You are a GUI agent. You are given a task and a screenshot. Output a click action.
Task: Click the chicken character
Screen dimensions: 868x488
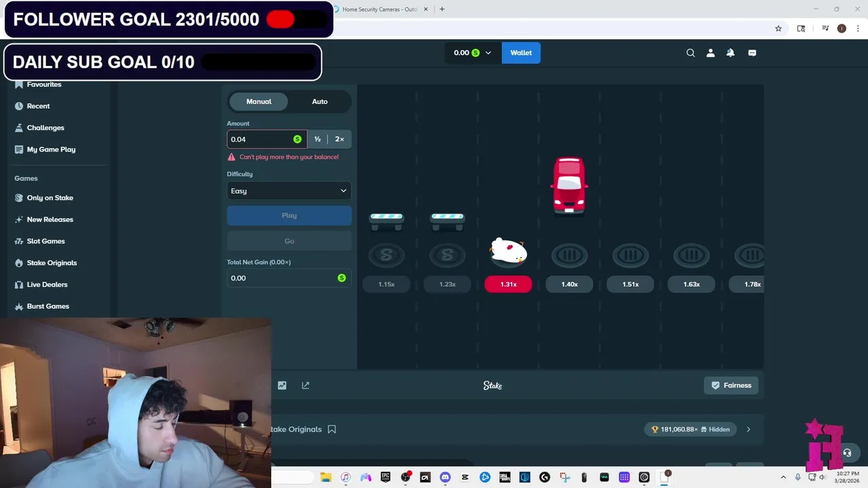click(508, 251)
